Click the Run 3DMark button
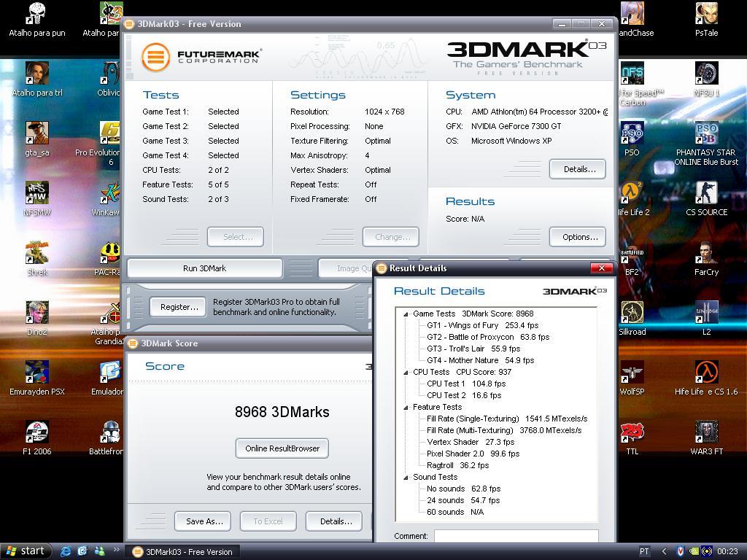This screenshot has height=560, width=747. click(x=205, y=268)
